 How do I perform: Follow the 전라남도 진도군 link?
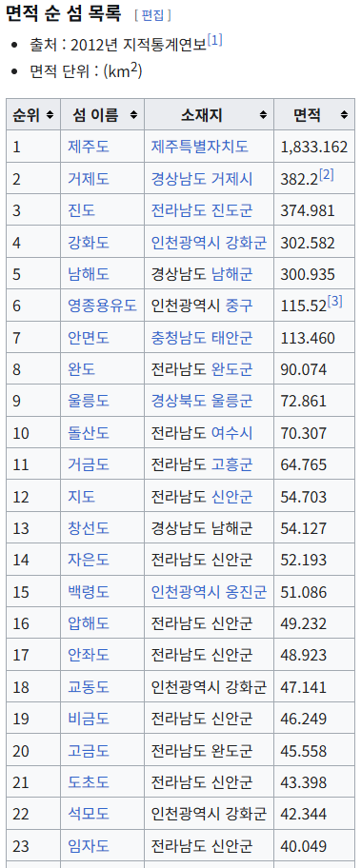(x=202, y=210)
